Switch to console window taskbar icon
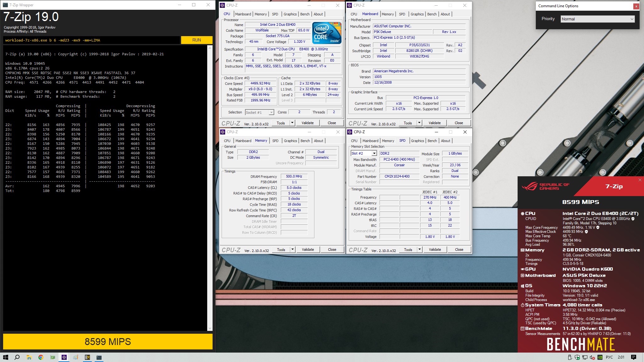The height and width of the screenshot is (362, 644). coord(99,357)
